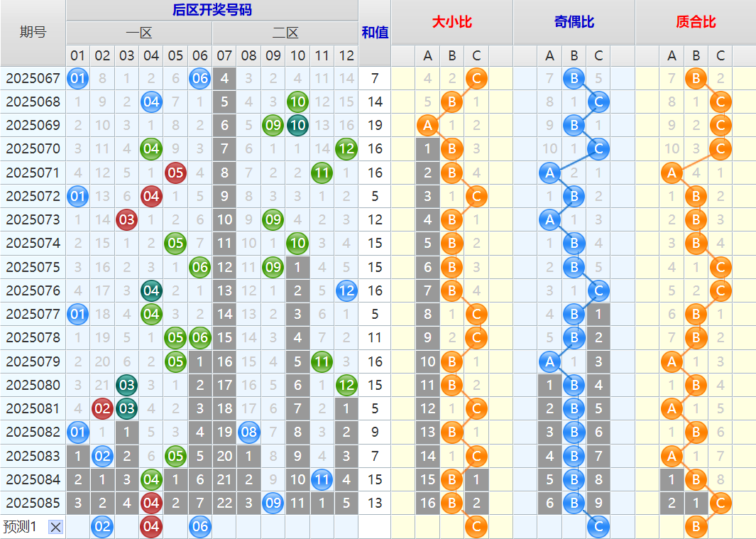Click the 和值 column header

point(375,33)
